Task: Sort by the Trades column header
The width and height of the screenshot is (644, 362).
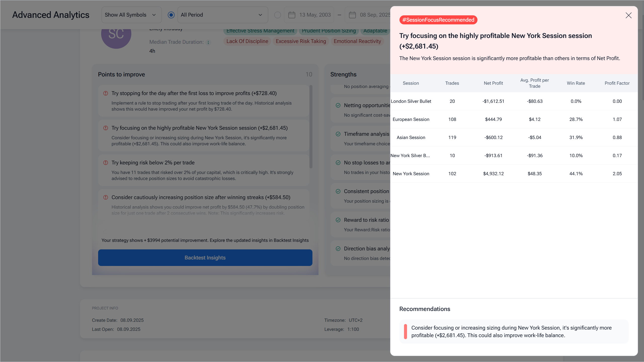Action: (x=452, y=83)
